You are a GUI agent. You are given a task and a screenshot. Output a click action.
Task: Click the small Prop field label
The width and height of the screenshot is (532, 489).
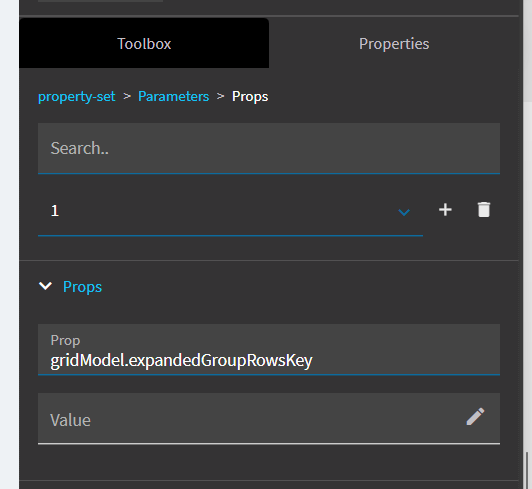[65, 340]
